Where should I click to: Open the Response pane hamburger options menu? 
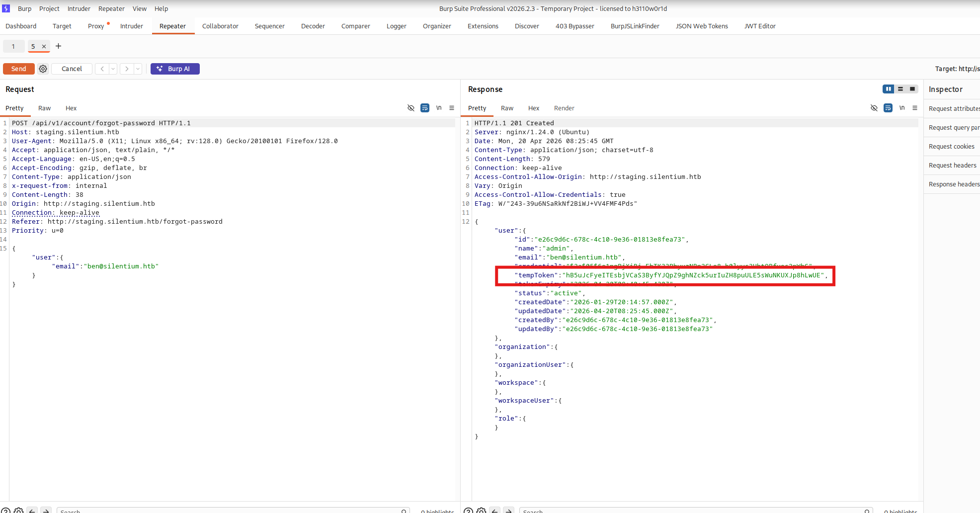[x=915, y=108]
